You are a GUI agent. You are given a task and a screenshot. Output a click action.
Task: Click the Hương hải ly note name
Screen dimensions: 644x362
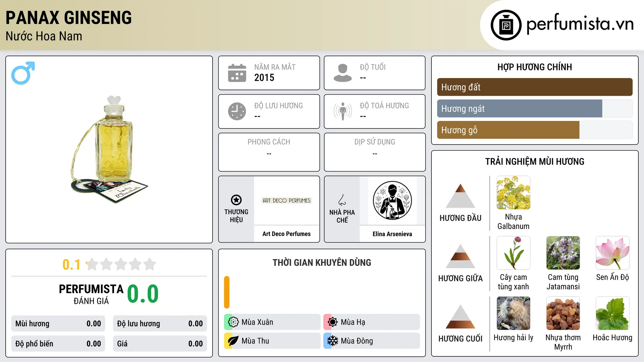click(514, 337)
